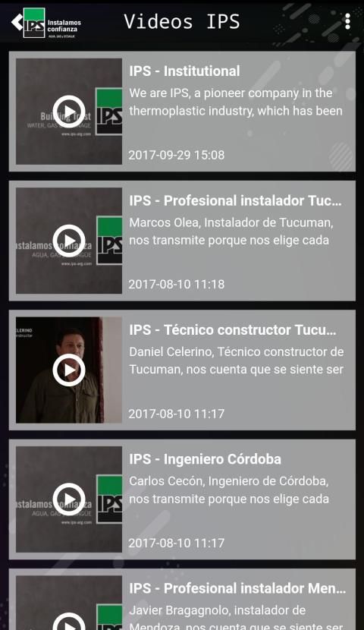Open the IPS - Institutional title

184,71
